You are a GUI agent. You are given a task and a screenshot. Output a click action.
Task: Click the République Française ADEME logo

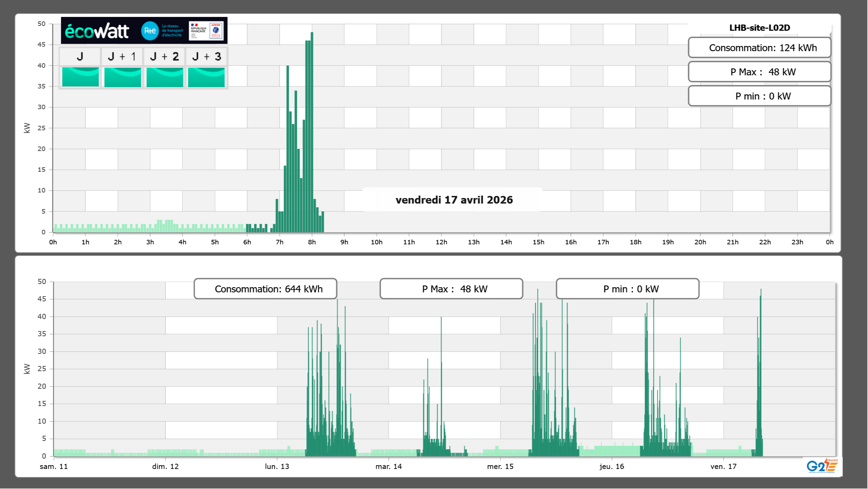206,31
